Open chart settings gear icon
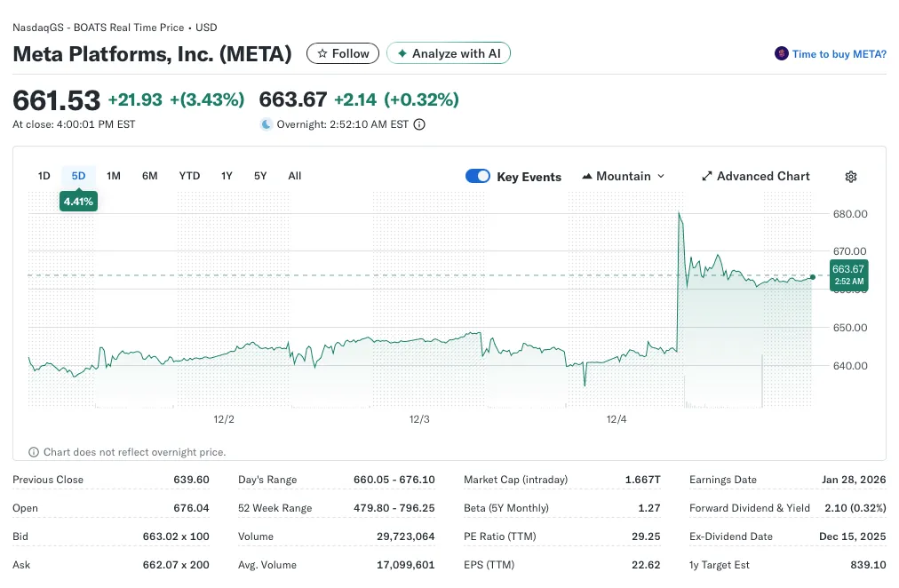 (850, 177)
